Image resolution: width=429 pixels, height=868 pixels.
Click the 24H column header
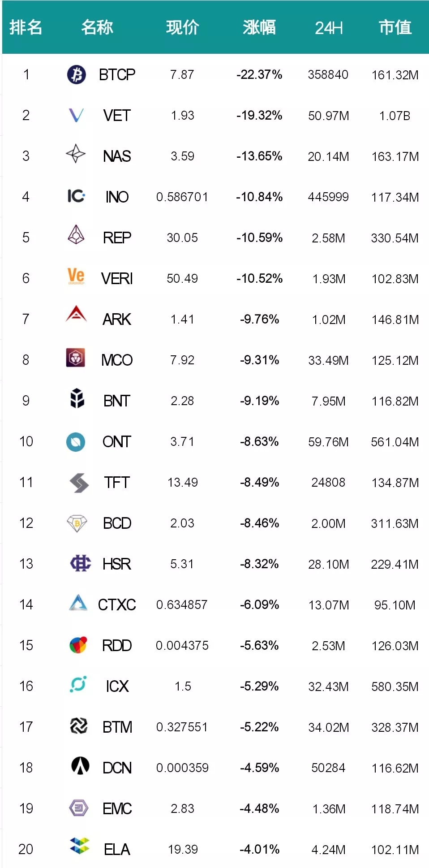329,28
